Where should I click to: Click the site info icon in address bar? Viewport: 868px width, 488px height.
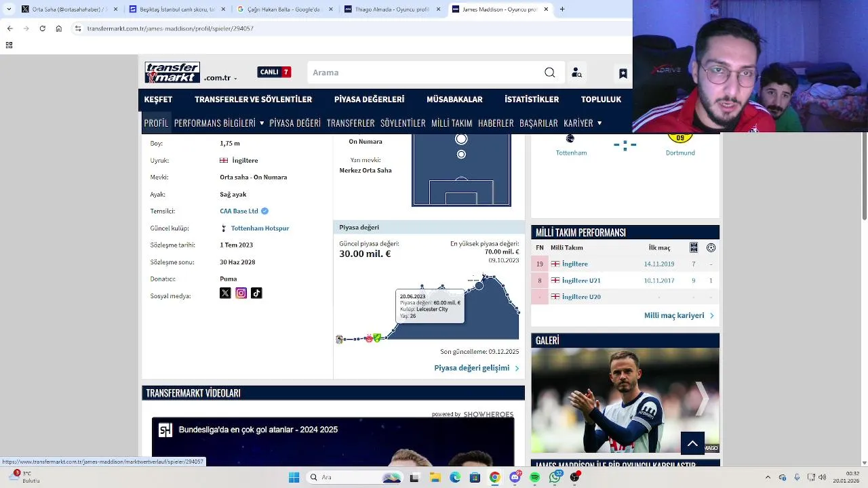tap(79, 28)
